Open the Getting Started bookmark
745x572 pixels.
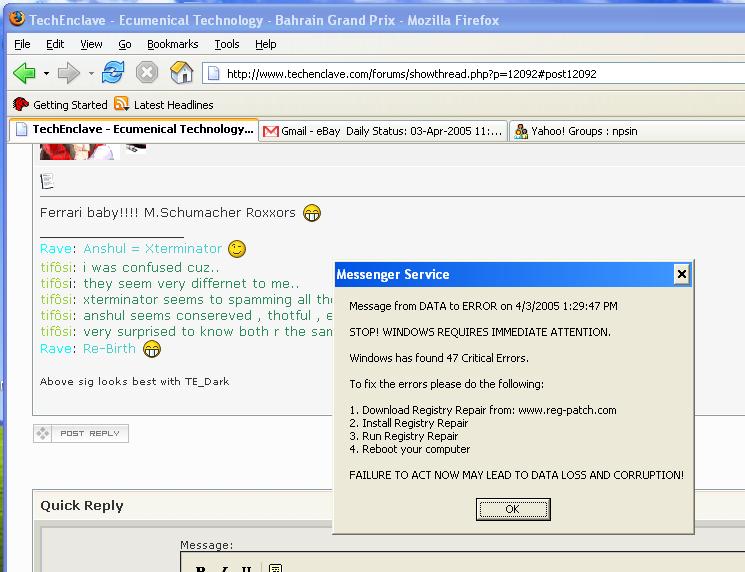tap(60, 105)
